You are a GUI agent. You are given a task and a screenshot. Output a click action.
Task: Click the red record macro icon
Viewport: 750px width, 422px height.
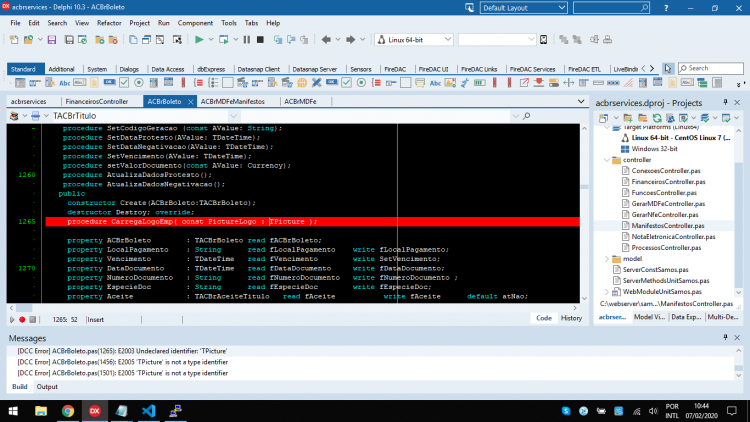pos(22,320)
